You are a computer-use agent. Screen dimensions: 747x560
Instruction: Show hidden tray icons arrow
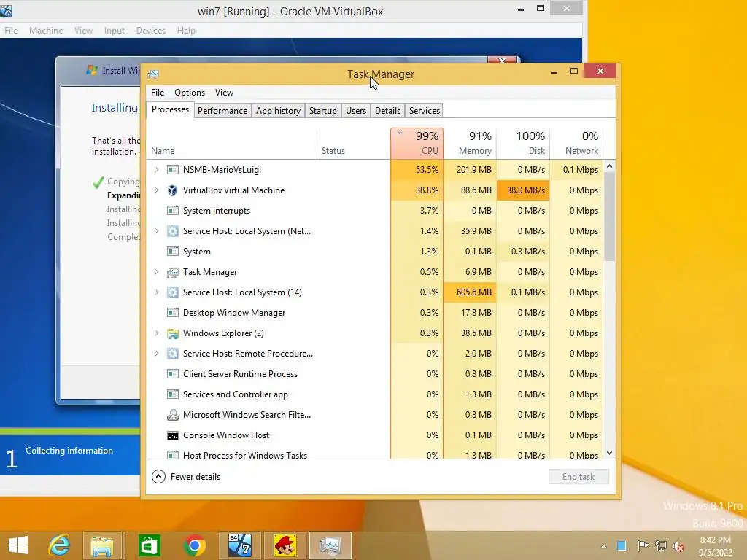(x=603, y=546)
